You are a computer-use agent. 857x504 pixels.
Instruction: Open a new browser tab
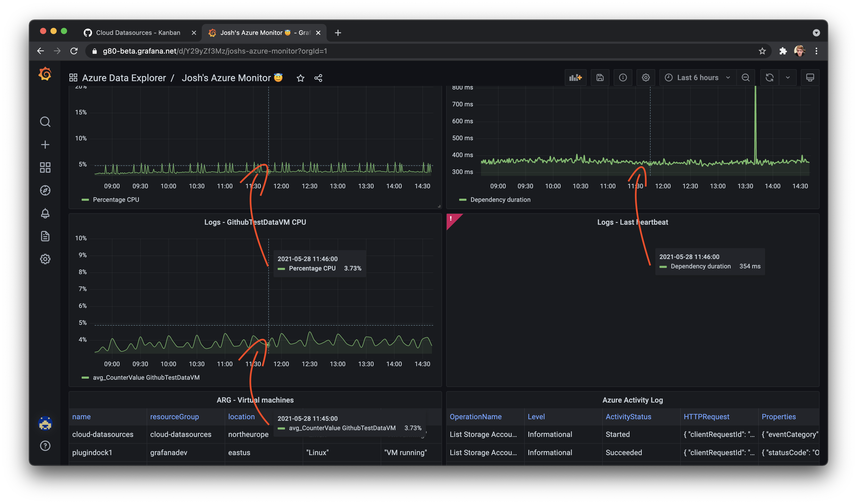338,33
